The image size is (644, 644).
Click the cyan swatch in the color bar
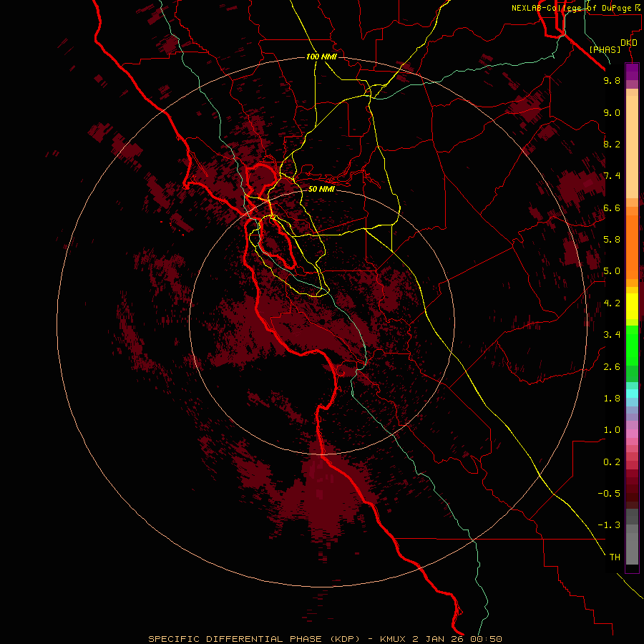click(632, 394)
